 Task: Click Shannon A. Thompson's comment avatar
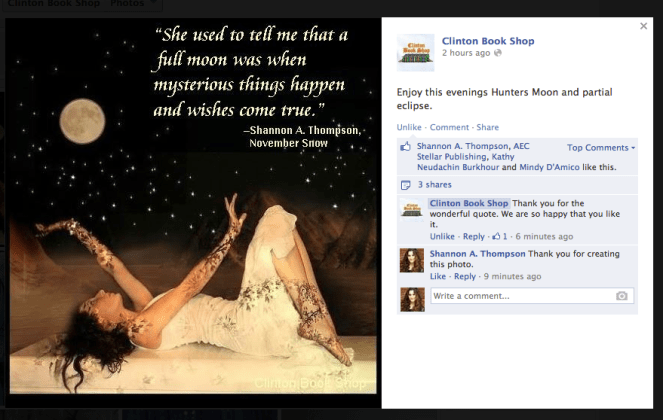pyautogui.click(x=411, y=261)
